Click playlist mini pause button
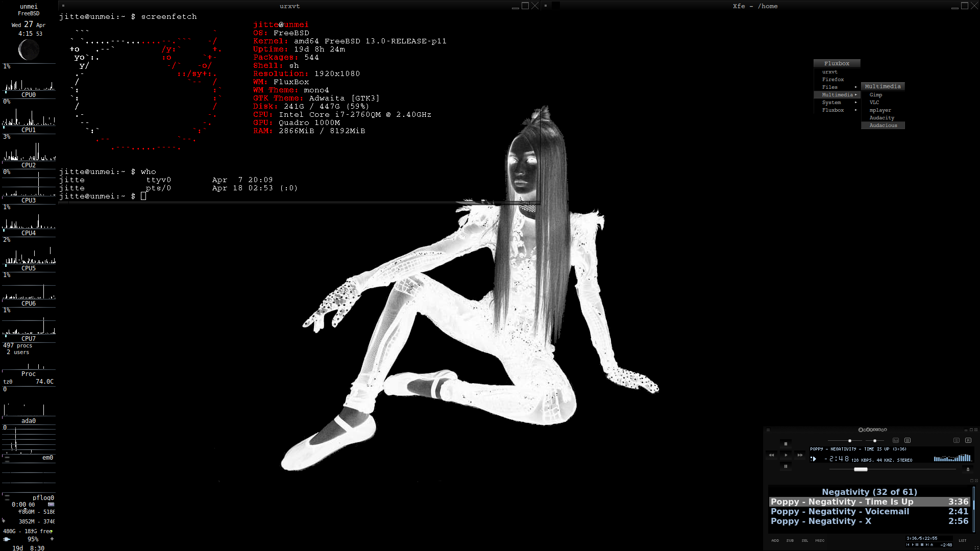Viewport: 980px width, 551px height. (x=917, y=545)
